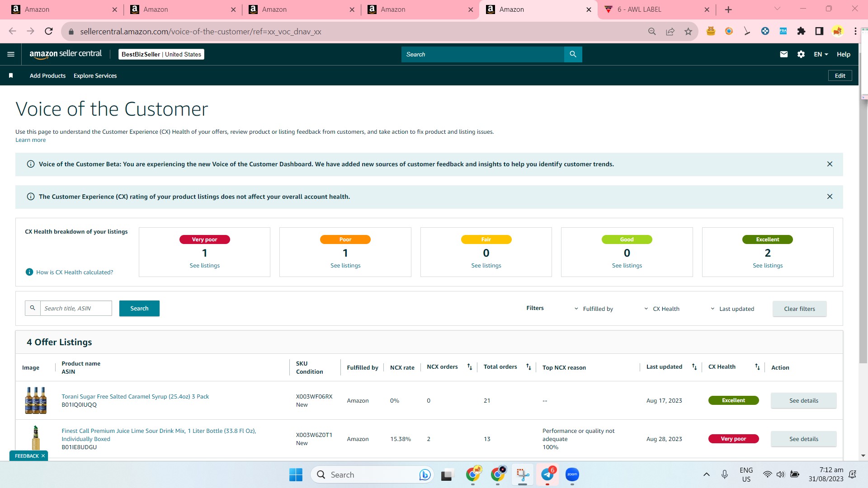Click the share page icon in address bar
Screen dimensions: 868x488
point(670,31)
